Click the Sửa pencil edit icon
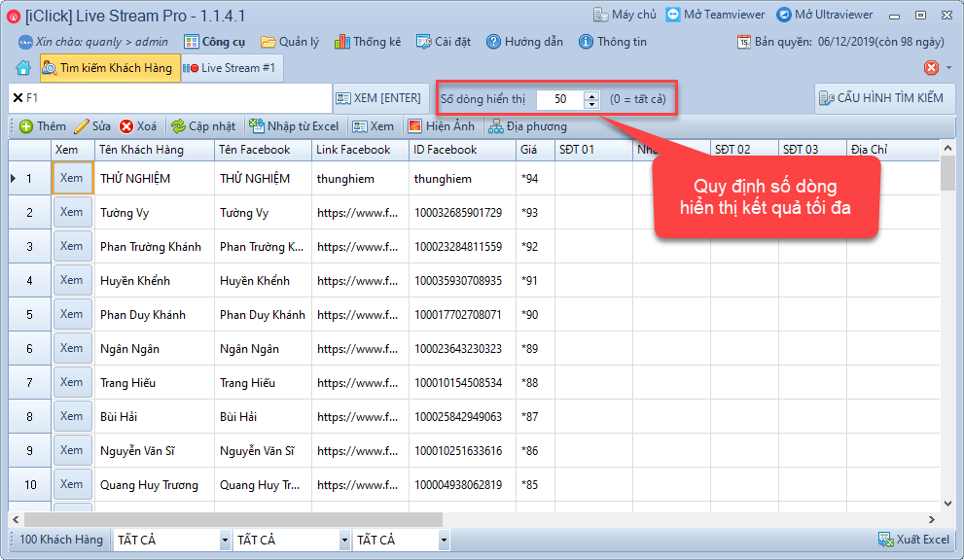Viewport: 964px width, 560px height. [82, 126]
